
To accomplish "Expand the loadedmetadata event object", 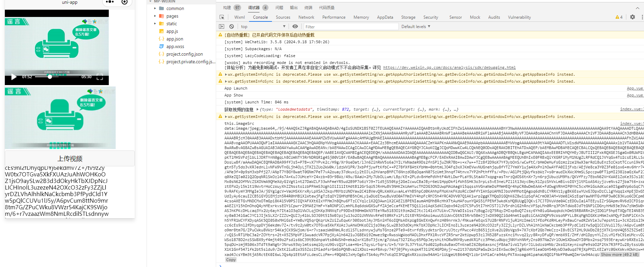I will pyautogui.click(x=257, y=109).
